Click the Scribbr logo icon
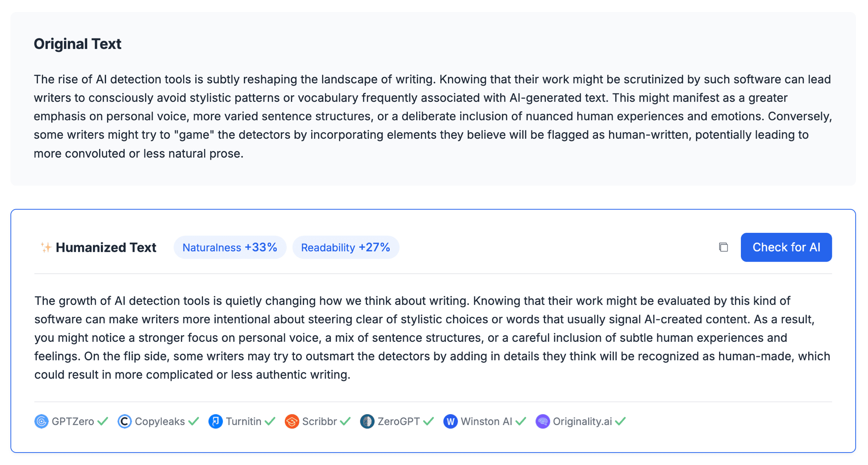This screenshot has width=868, height=465. 292,421
